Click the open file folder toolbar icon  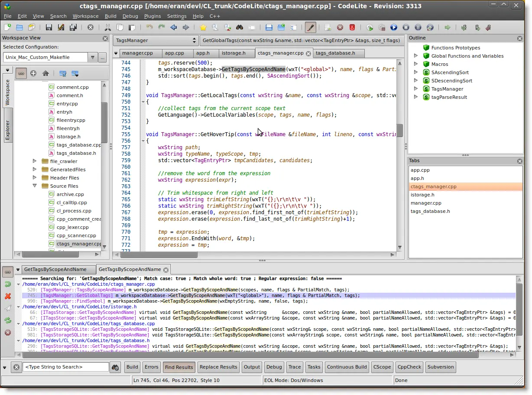coord(19,27)
